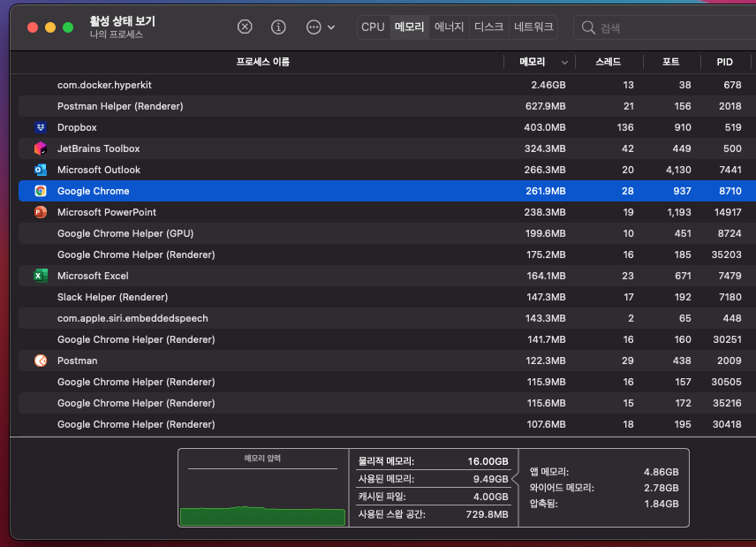Click the Google Chrome app icon
The image size is (756, 547).
(x=41, y=191)
